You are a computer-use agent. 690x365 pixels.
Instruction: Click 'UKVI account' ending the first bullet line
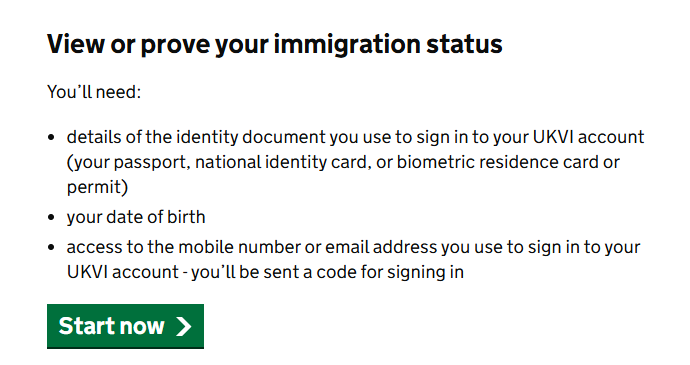click(588, 137)
